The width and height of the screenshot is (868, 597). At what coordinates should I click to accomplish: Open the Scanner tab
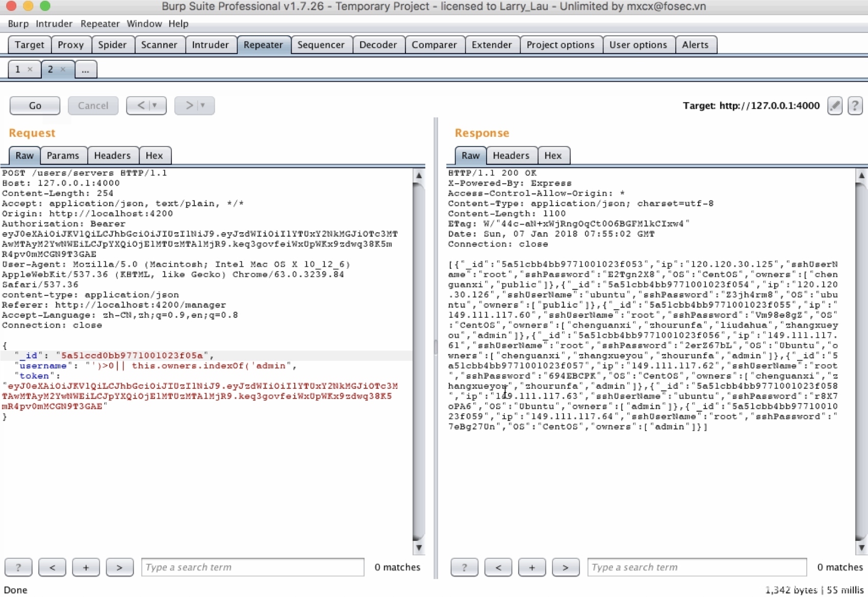[x=159, y=45]
